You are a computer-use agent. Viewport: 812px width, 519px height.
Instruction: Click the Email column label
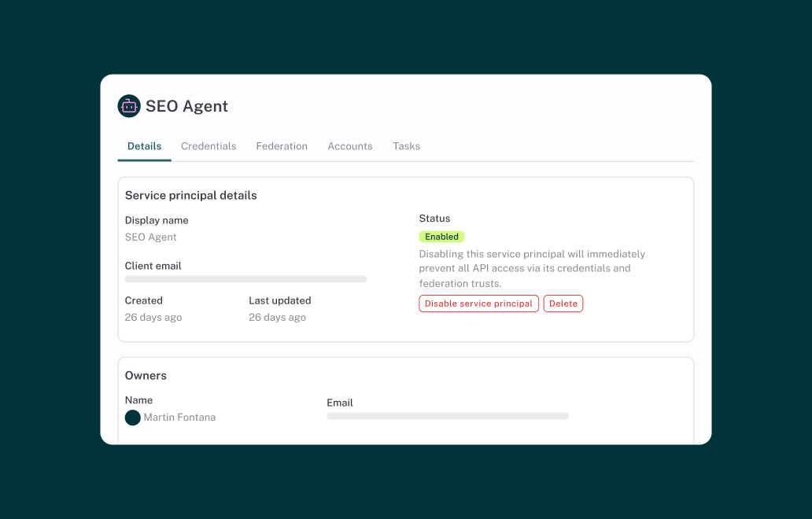340,403
